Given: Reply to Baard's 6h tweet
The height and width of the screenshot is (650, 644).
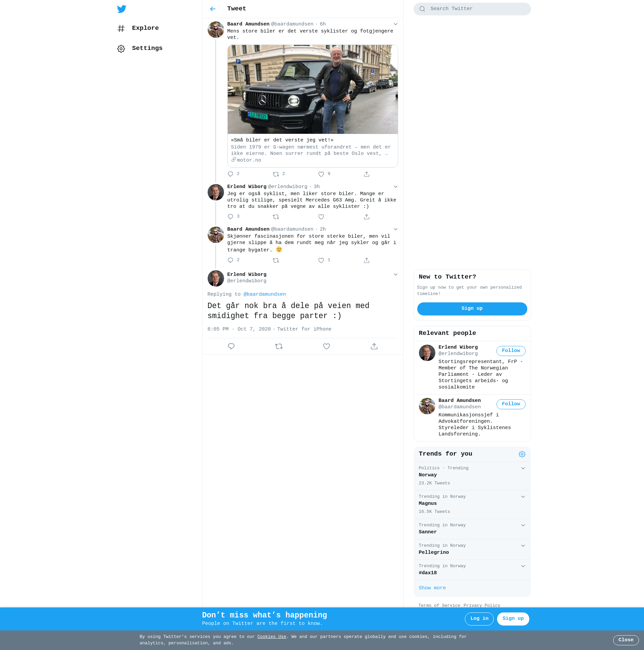Looking at the screenshot, I should coord(230,174).
